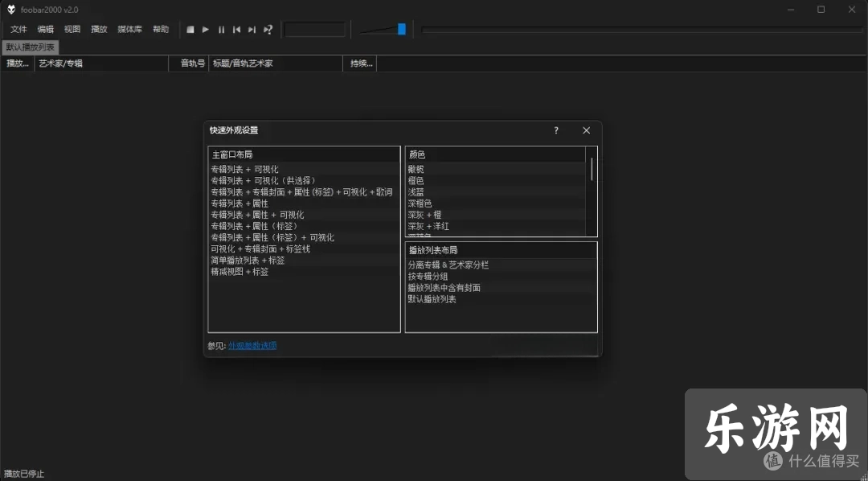Choose the 深橙色 color scheme
Viewport: 868px width, 481px height.
(x=496, y=203)
